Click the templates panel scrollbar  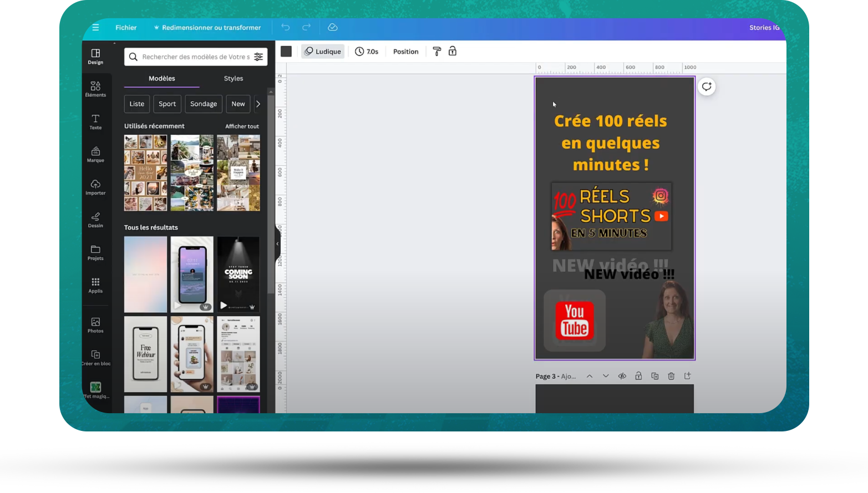point(271,194)
